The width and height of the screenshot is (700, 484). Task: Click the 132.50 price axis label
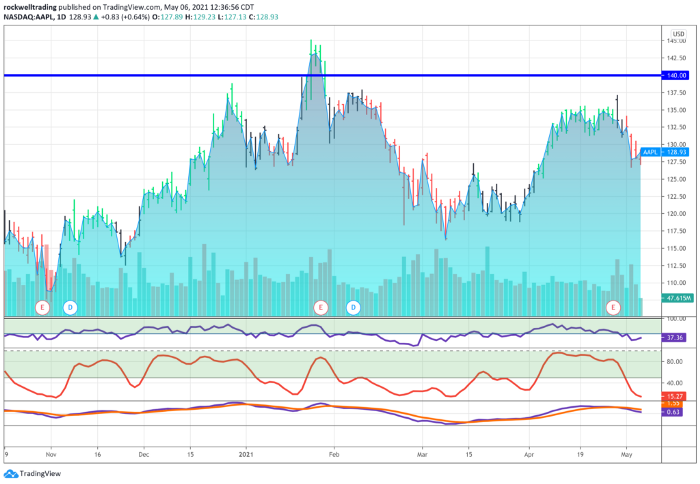676,127
